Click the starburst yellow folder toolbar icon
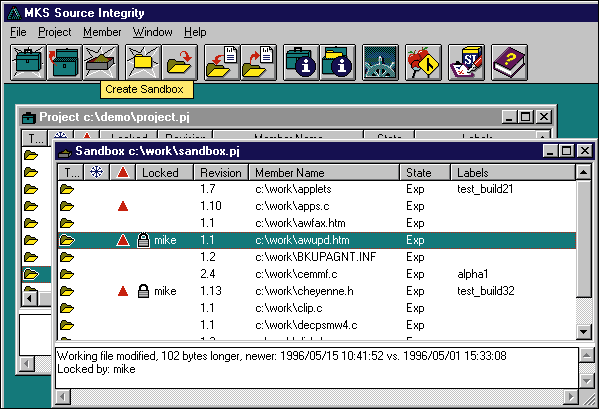The image size is (599, 409). pyautogui.click(x=143, y=62)
